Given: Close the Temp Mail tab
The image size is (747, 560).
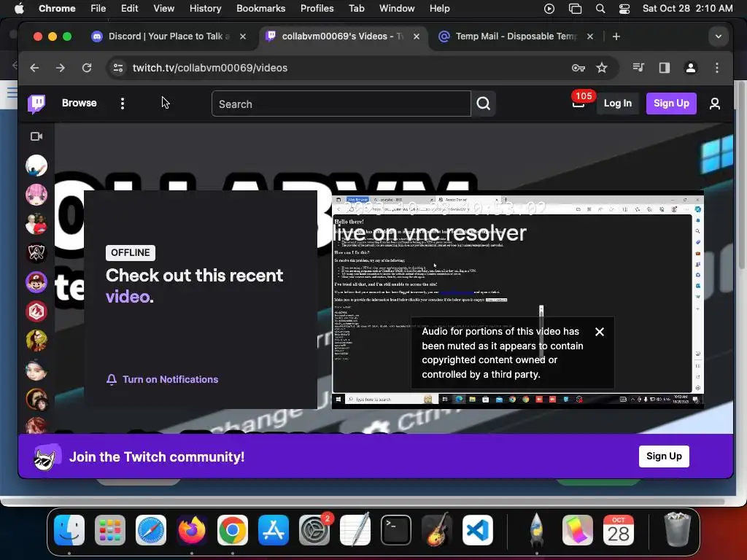Looking at the screenshot, I should [589, 36].
